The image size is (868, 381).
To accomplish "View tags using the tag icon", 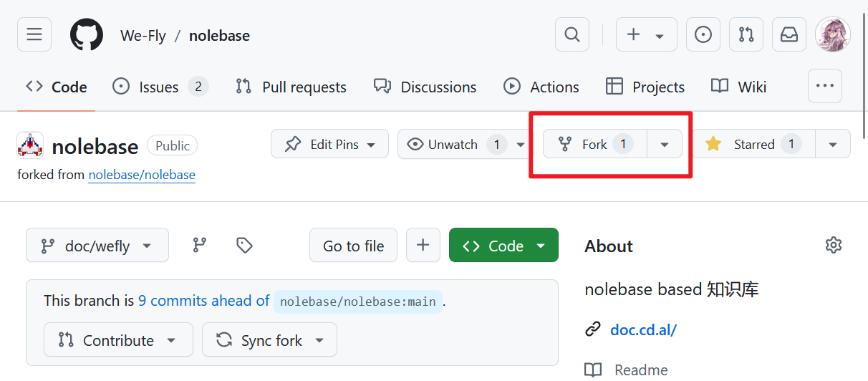I will pyautogui.click(x=244, y=246).
